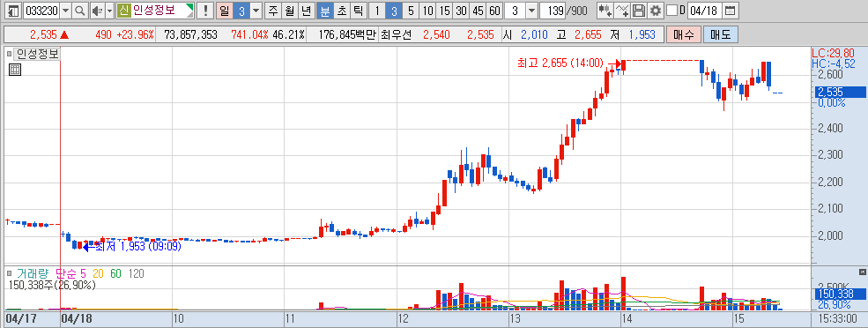Image resolution: width=868 pixels, height=328 pixels.
Task: Click the add candlestick chart icon
Action: 605,10
